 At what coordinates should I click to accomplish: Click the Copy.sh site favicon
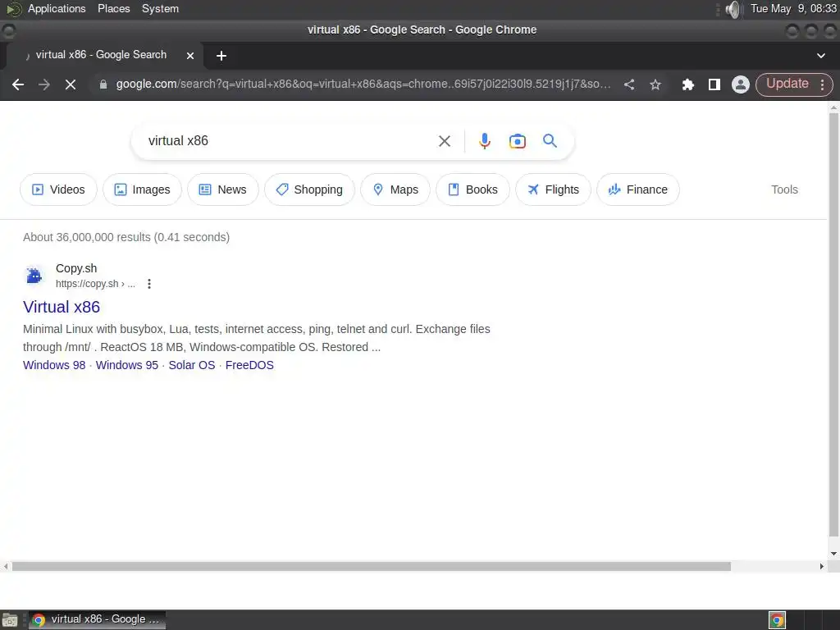pyautogui.click(x=34, y=276)
